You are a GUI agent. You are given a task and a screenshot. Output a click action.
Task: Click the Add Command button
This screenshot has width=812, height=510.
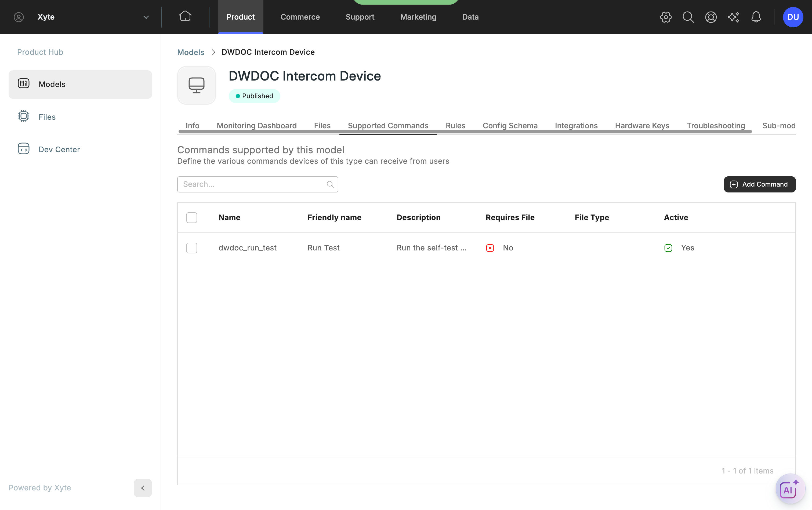pyautogui.click(x=760, y=184)
